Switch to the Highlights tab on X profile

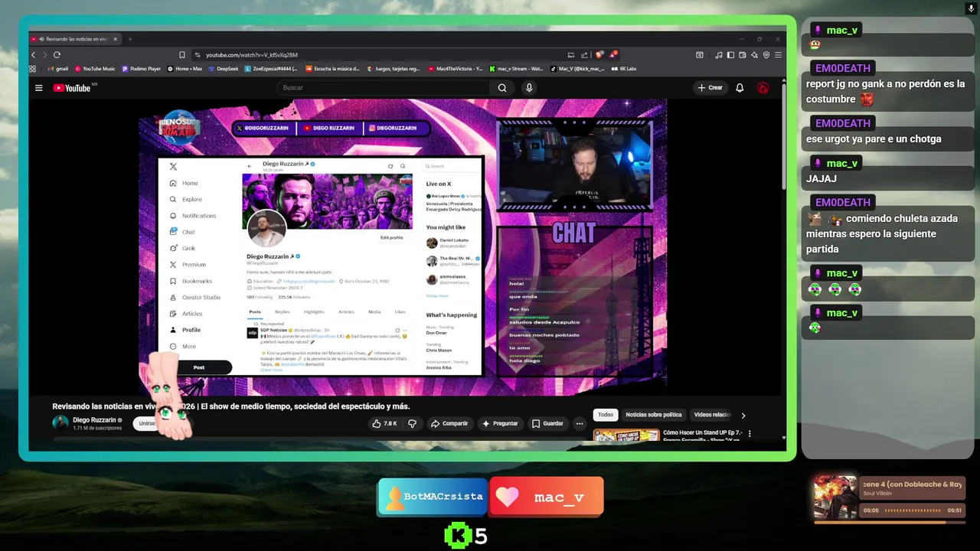[314, 311]
